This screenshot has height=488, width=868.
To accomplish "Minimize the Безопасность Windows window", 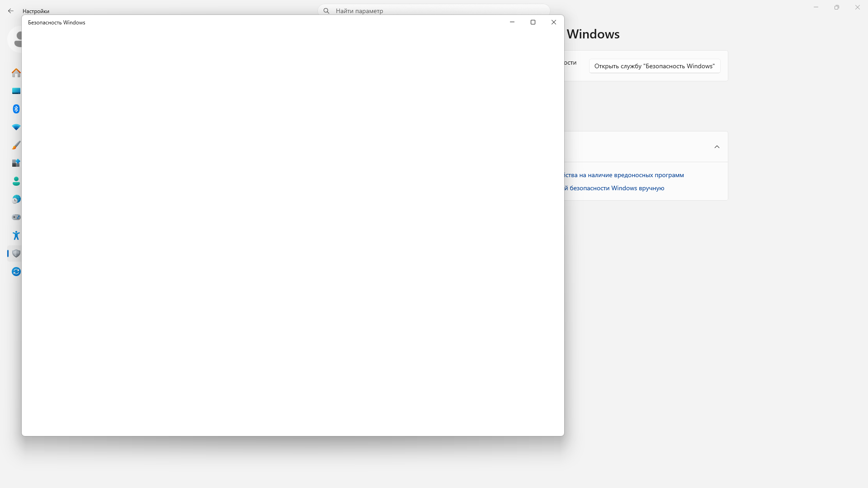I will (512, 22).
